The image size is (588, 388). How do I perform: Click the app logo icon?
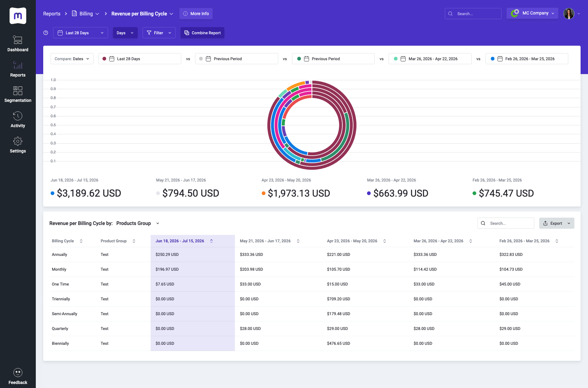click(18, 16)
